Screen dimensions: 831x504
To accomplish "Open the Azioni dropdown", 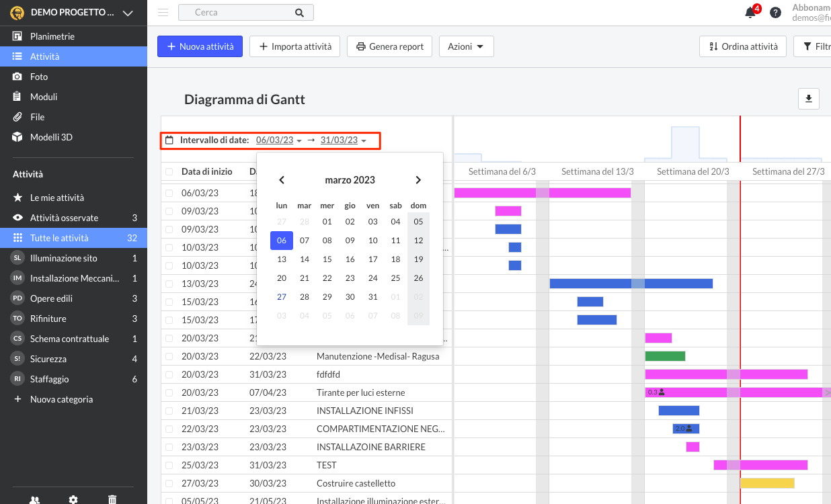I will tap(466, 46).
